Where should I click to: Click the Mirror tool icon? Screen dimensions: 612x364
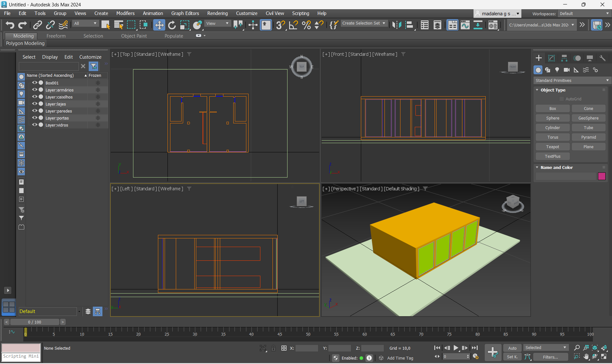(x=397, y=25)
